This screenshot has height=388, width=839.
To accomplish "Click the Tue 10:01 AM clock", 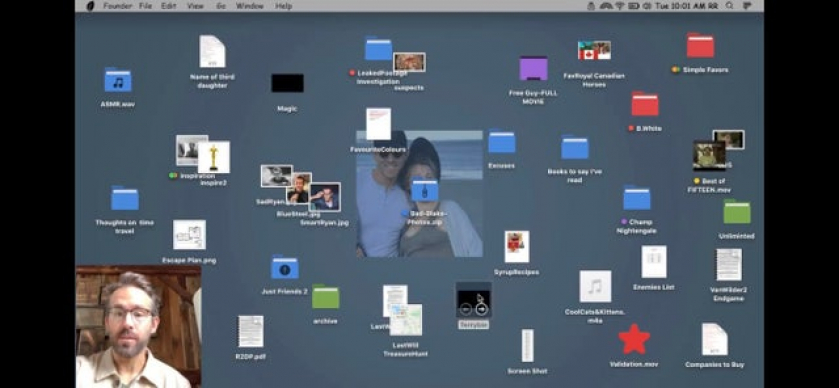I will [x=680, y=6].
